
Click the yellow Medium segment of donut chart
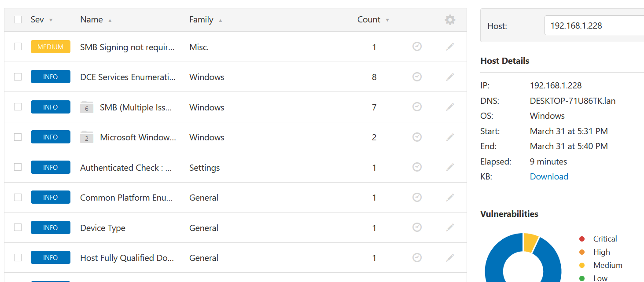[x=531, y=242]
